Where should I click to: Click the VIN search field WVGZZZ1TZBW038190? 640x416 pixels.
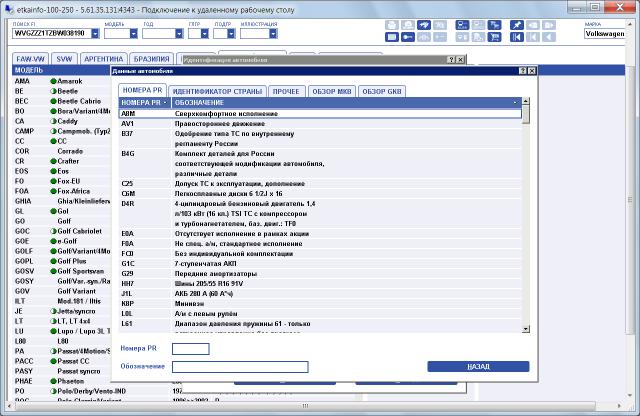(52, 33)
